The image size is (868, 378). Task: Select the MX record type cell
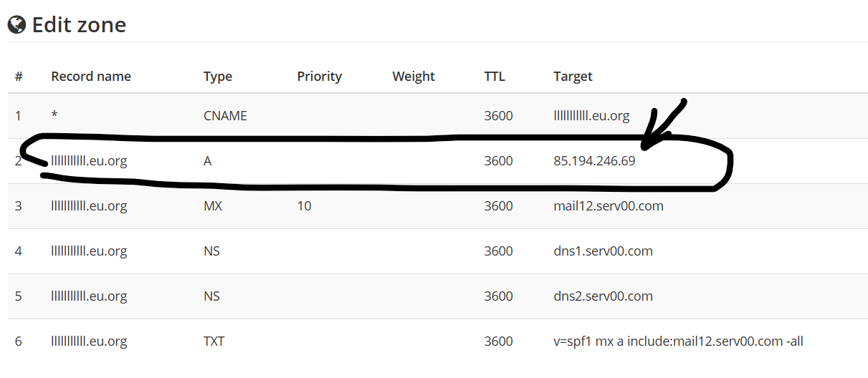(x=213, y=206)
